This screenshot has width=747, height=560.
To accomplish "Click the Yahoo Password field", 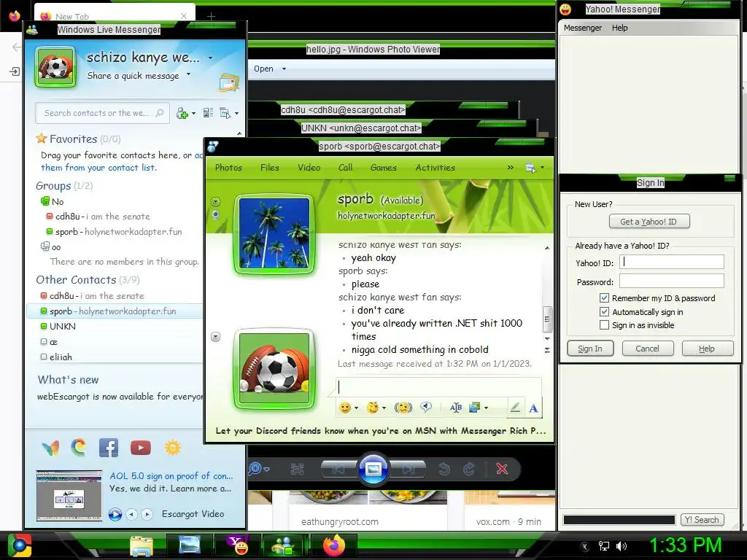I will pyautogui.click(x=672, y=281).
